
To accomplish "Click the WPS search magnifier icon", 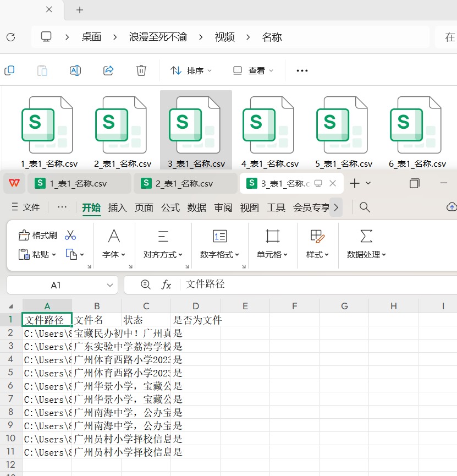I will point(365,207).
